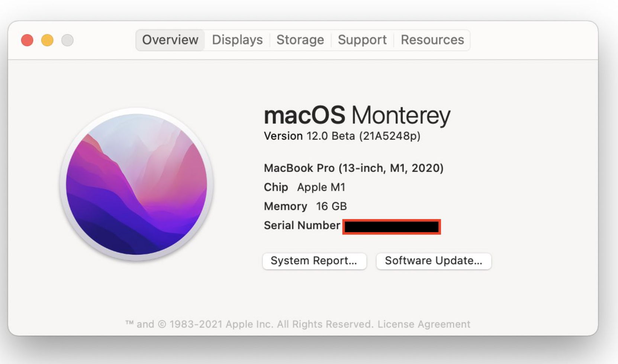618x364 pixels.
Task: Click the Apple copyright notice text
Action: 249,324
